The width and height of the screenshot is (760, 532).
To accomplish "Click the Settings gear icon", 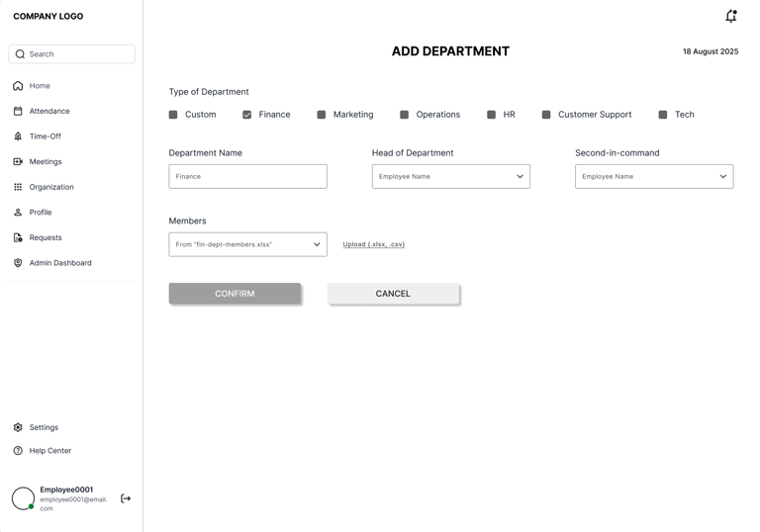I will [x=18, y=427].
